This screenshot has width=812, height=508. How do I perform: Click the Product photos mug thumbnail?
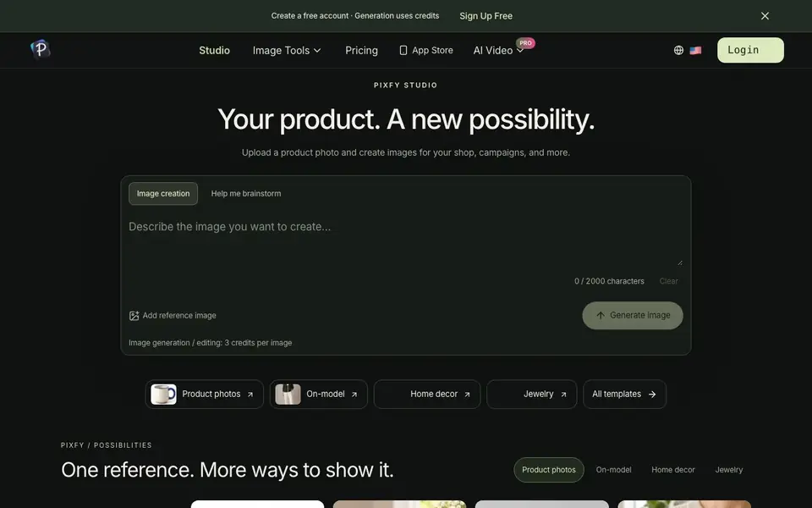tap(163, 395)
